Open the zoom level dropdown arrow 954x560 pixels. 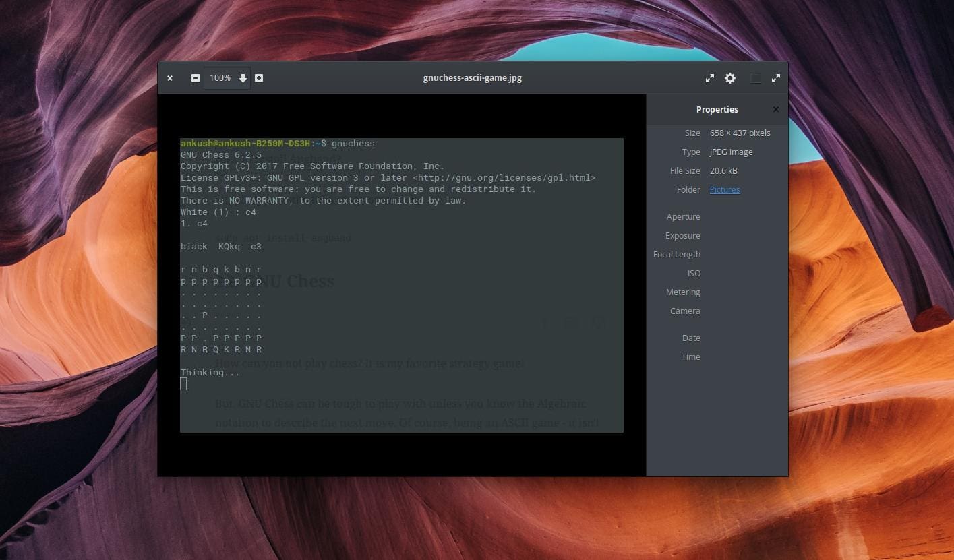(x=243, y=77)
